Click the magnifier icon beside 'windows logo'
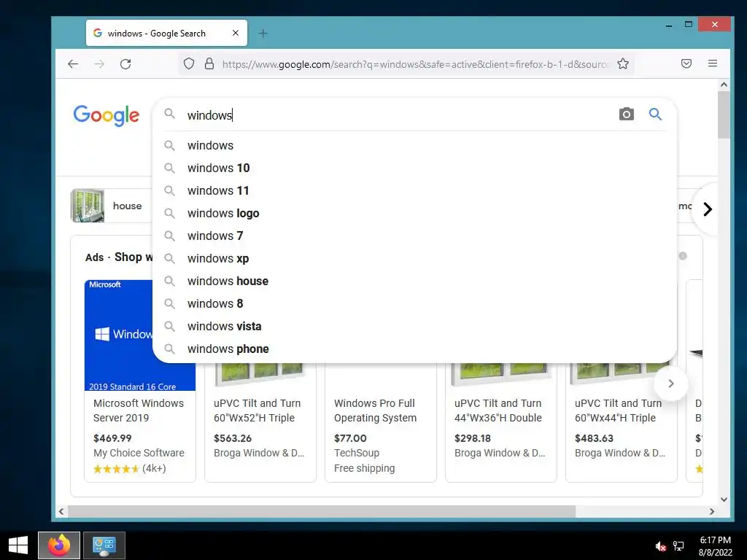Image resolution: width=747 pixels, height=560 pixels. (169, 214)
